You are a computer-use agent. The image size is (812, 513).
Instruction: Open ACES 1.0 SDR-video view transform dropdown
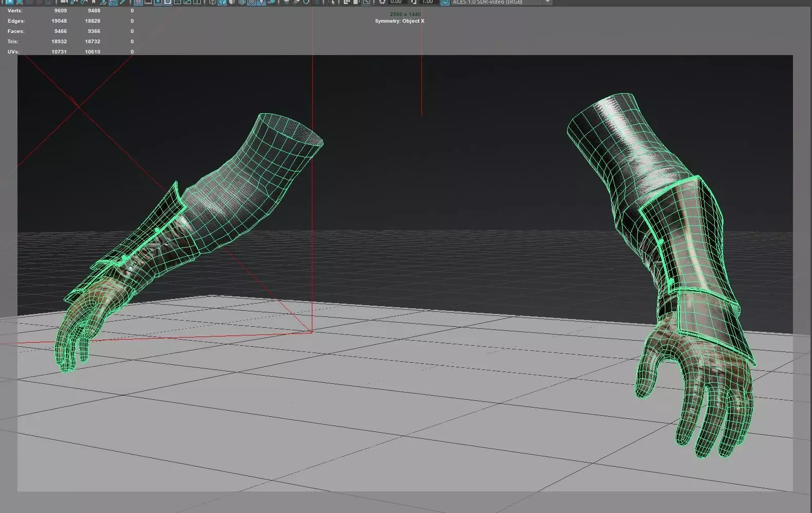click(x=501, y=2)
